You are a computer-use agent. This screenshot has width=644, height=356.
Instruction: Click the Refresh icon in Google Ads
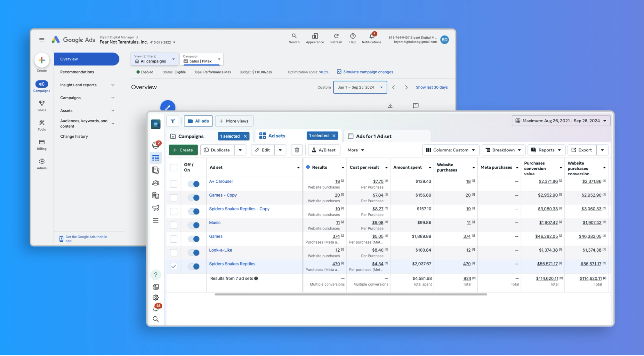pyautogui.click(x=336, y=38)
